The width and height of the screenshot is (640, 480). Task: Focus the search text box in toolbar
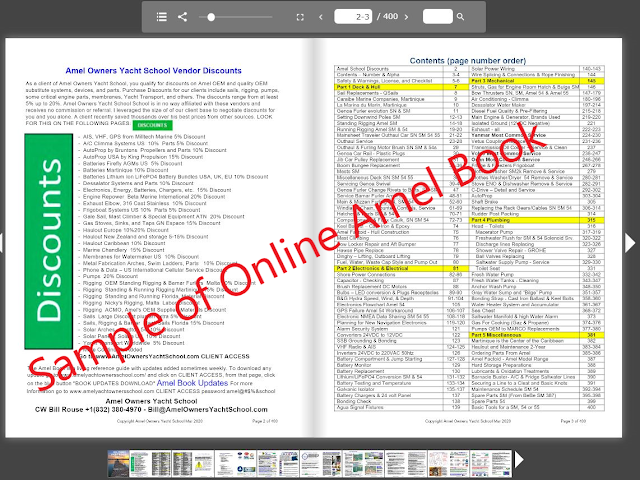point(438,17)
